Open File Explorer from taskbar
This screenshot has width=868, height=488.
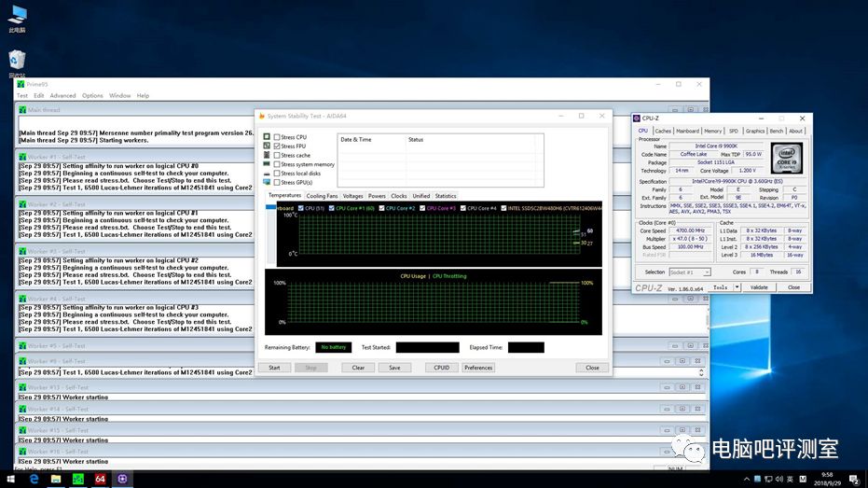(56, 480)
